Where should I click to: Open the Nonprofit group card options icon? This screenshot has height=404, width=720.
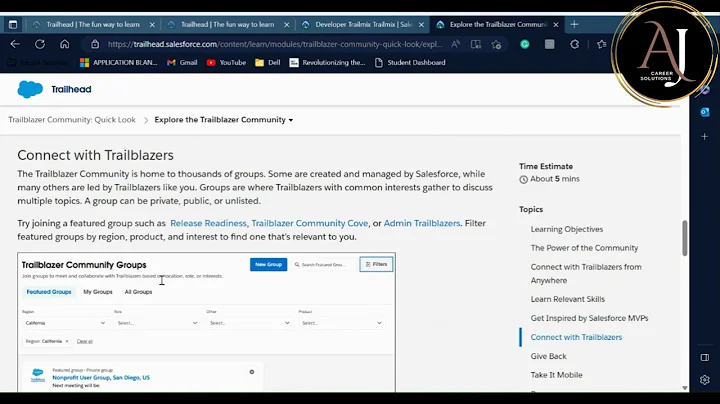252,372
